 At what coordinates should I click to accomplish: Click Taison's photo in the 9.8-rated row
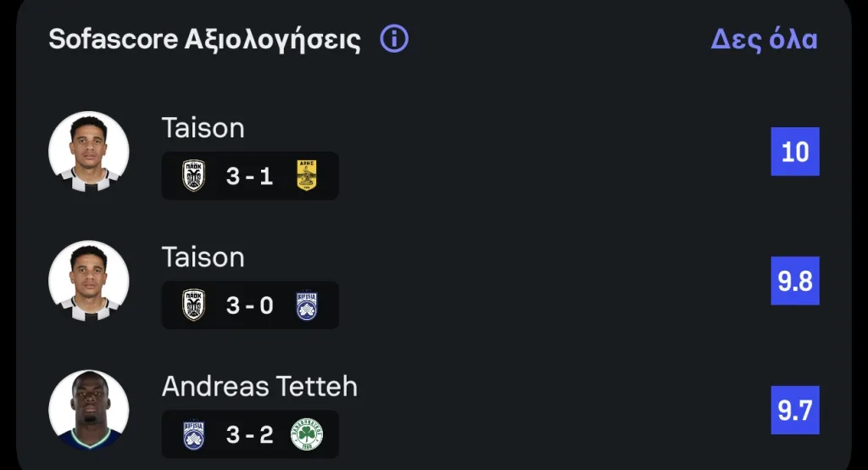[x=89, y=281]
